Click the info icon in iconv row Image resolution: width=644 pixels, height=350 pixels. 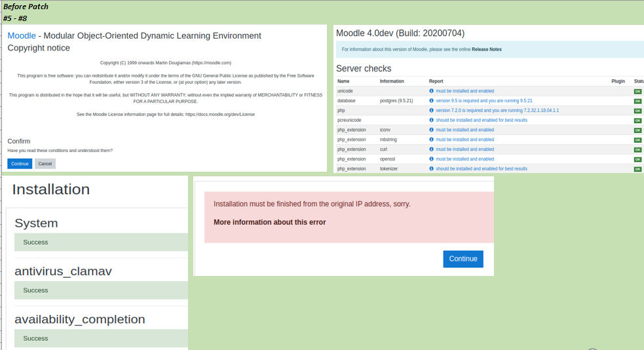coord(431,130)
